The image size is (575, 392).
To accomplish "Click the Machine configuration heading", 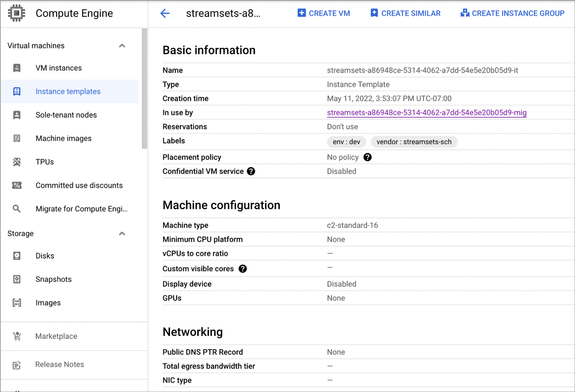I will [x=221, y=205].
